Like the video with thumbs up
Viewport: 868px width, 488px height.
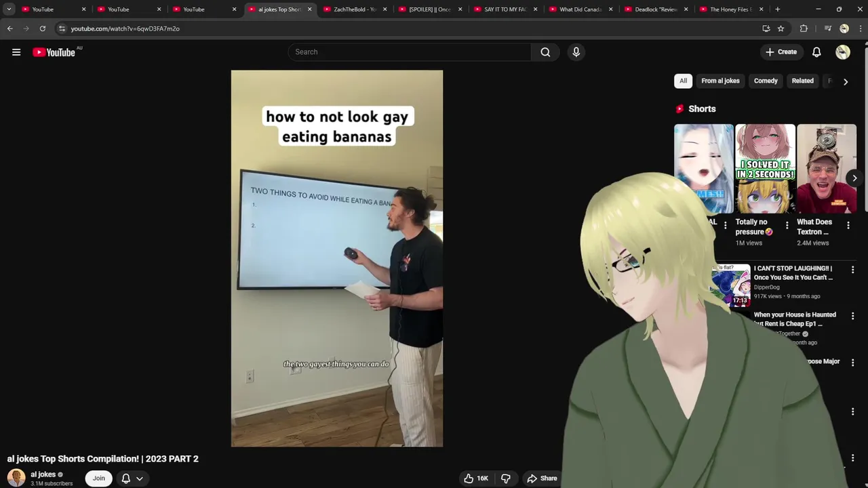pyautogui.click(x=475, y=479)
